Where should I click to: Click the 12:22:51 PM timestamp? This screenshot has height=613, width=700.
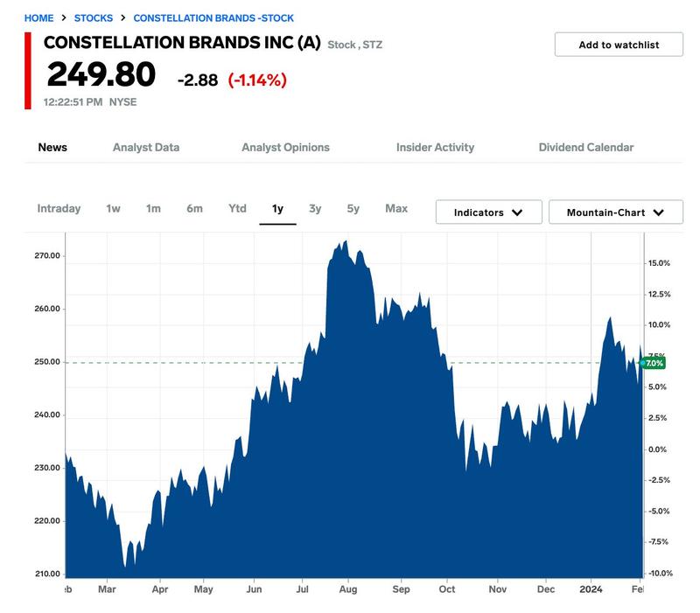click(x=73, y=102)
